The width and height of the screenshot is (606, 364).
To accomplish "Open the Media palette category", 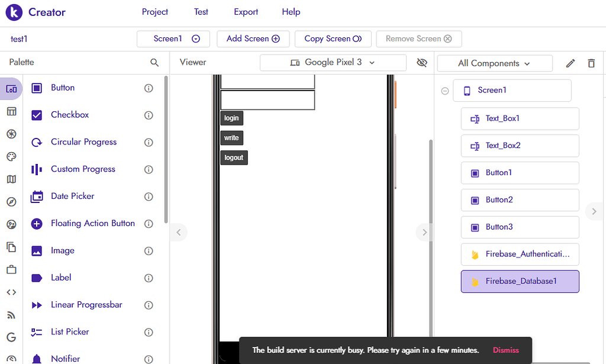I will pos(11,134).
